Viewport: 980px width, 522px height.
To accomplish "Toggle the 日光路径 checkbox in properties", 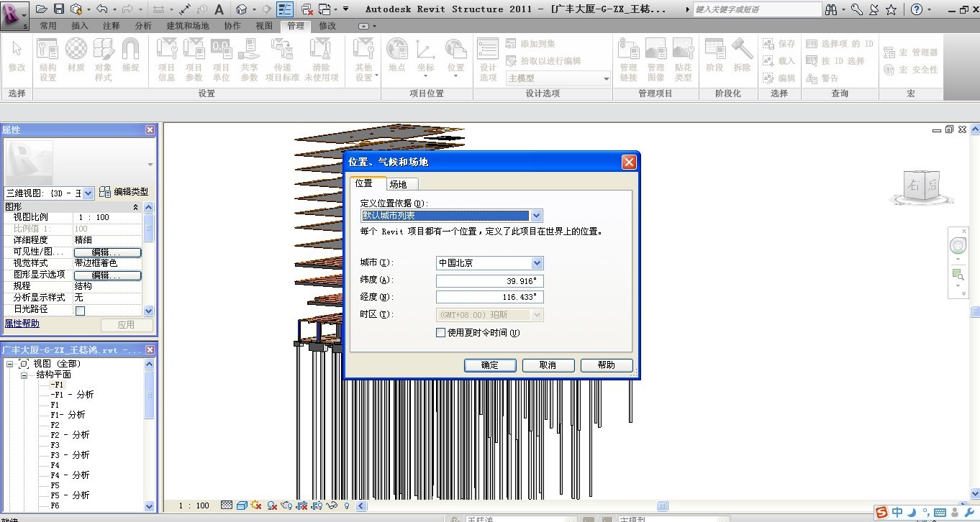I will tap(80, 311).
